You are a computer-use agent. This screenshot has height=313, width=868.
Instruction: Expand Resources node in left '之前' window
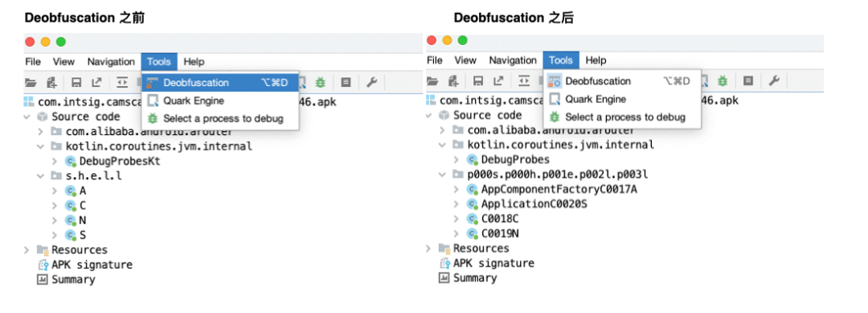coord(27,250)
